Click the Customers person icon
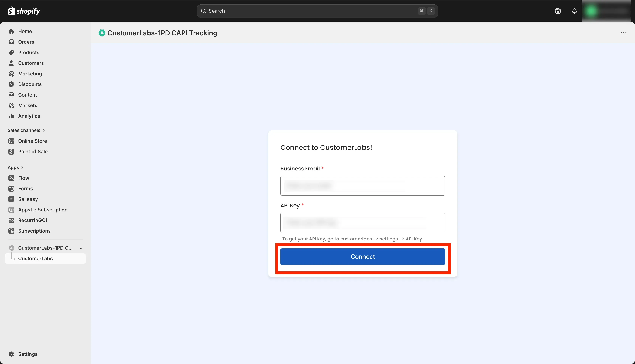Screen dimensions: 635x364 [11, 63]
